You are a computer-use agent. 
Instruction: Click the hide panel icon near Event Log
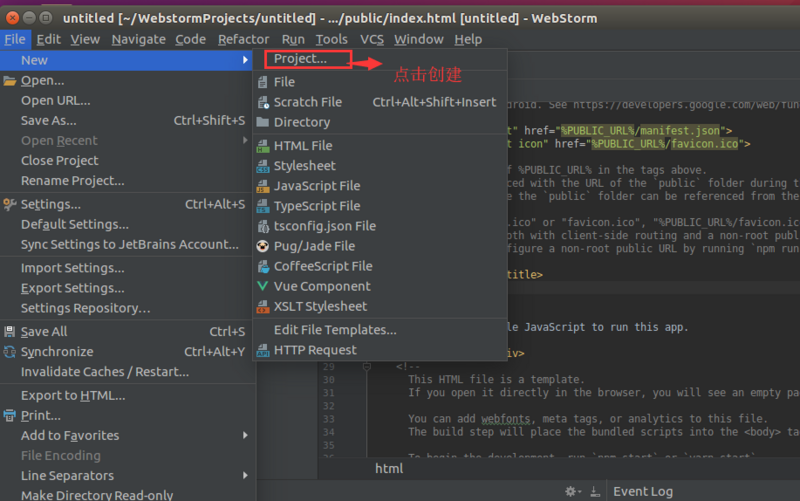[x=595, y=491]
